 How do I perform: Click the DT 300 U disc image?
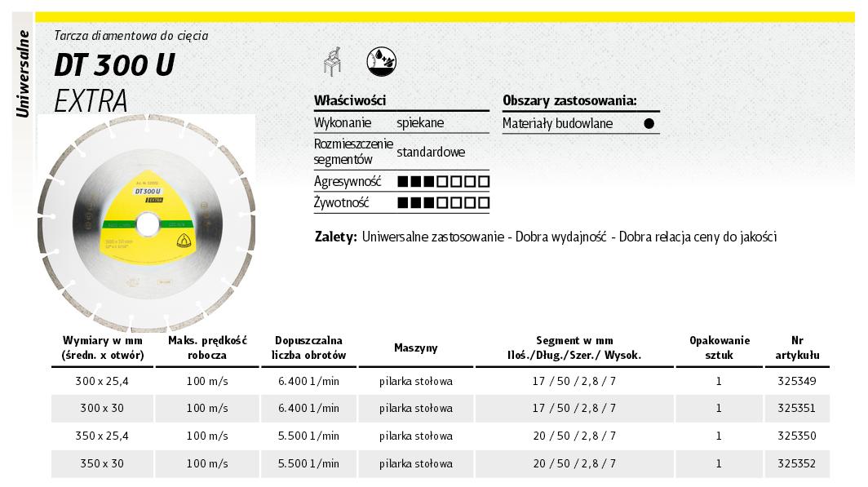point(147,222)
